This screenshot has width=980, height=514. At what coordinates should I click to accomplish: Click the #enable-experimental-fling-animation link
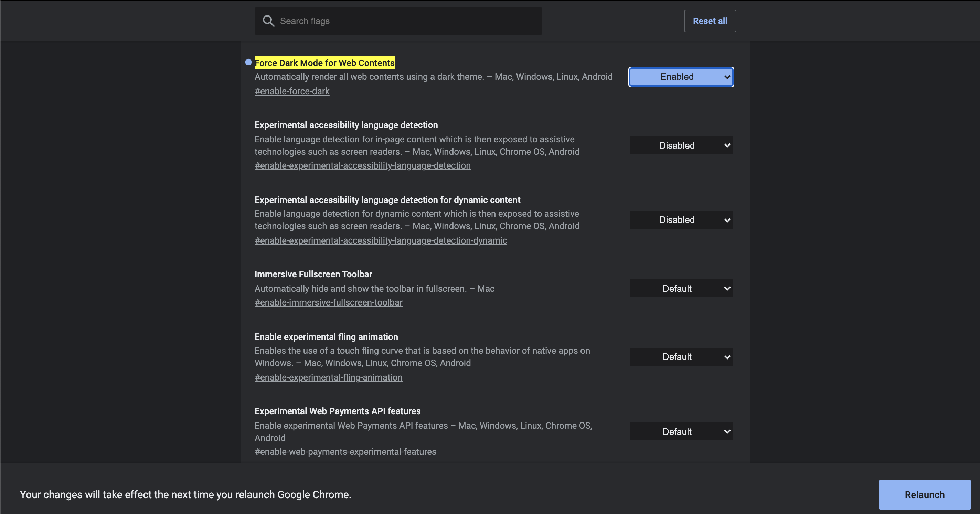click(x=328, y=377)
